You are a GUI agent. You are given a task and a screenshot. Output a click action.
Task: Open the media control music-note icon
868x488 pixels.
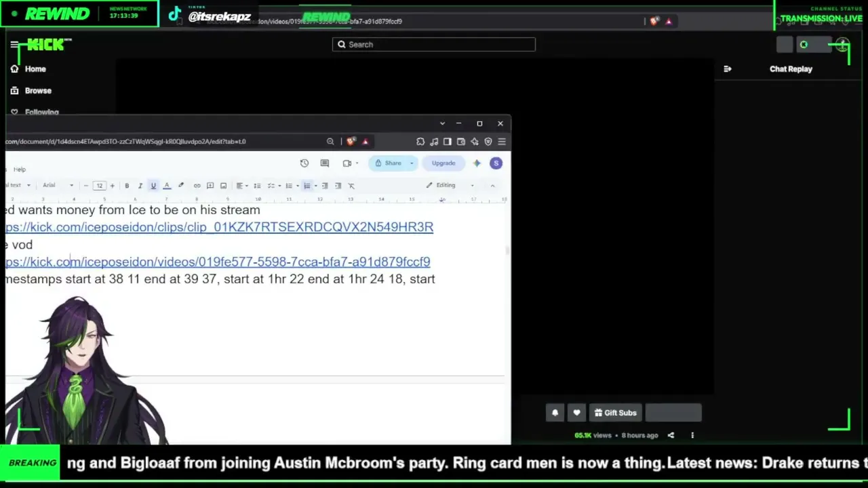click(x=434, y=142)
